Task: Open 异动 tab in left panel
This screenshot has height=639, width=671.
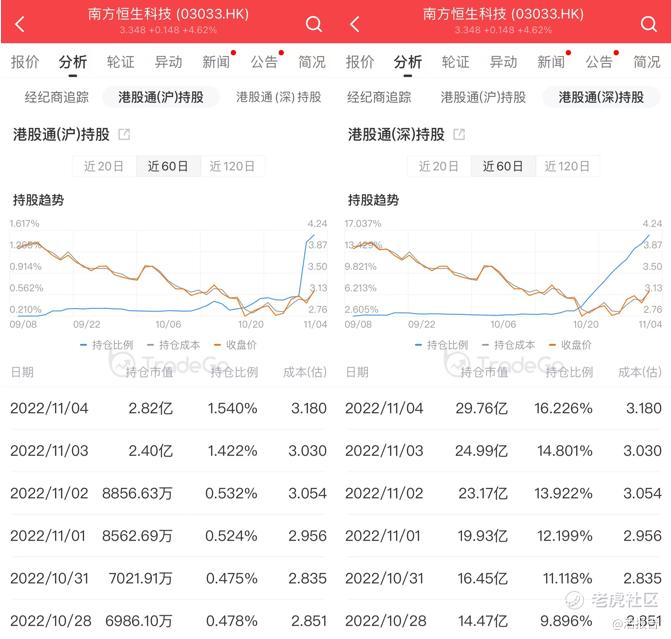Action: tap(169, 62)
